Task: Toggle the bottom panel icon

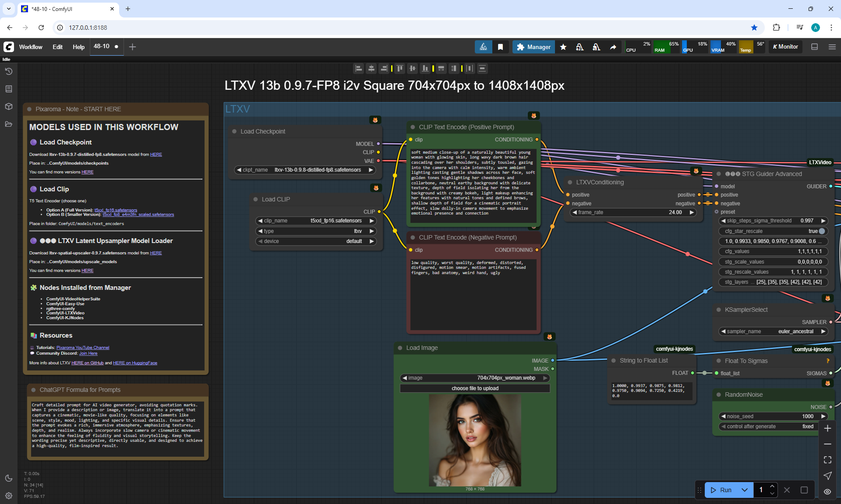Action: pos(814,47)
